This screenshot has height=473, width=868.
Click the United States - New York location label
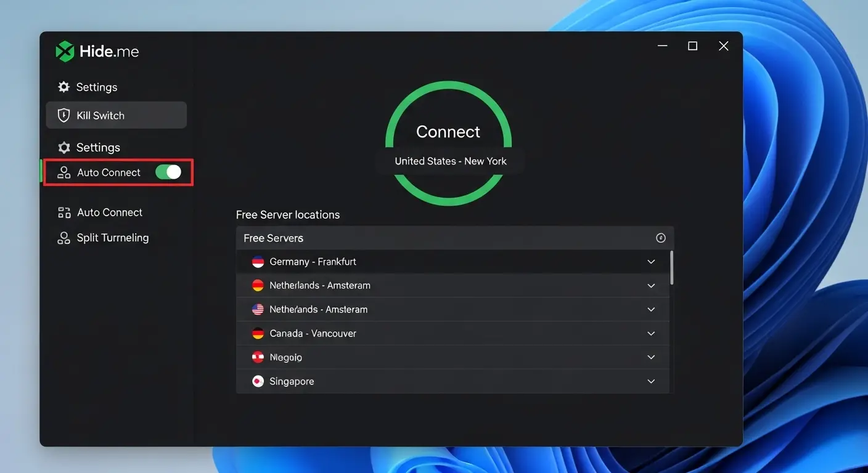451,161
